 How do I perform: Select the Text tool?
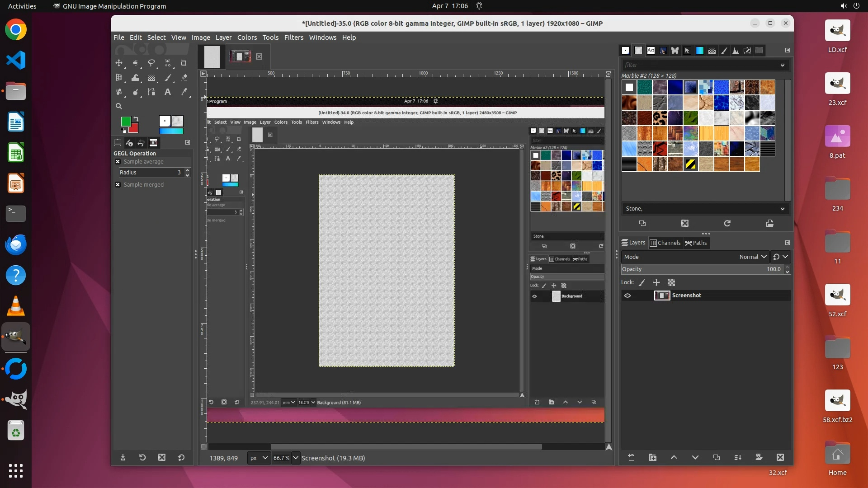tap(167, 92)
